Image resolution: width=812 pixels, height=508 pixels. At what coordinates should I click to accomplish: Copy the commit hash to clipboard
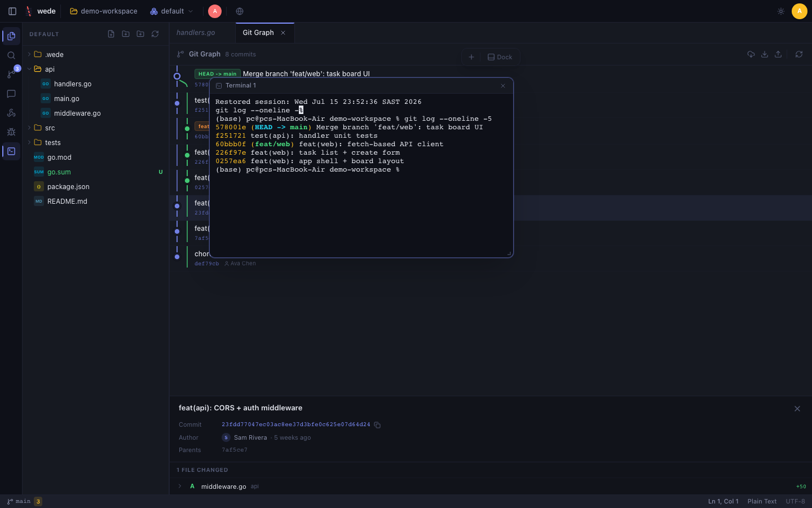pyautogui.click(x=377, y=425)
